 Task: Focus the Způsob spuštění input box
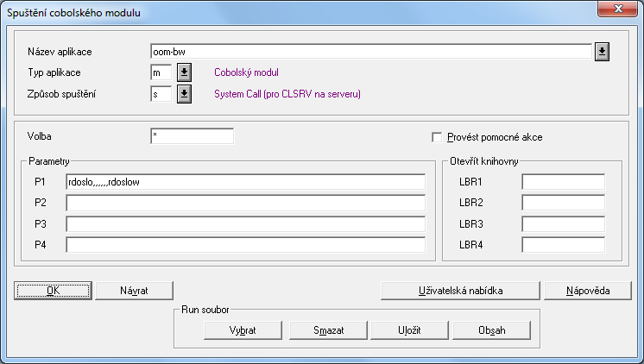[161, 94]
